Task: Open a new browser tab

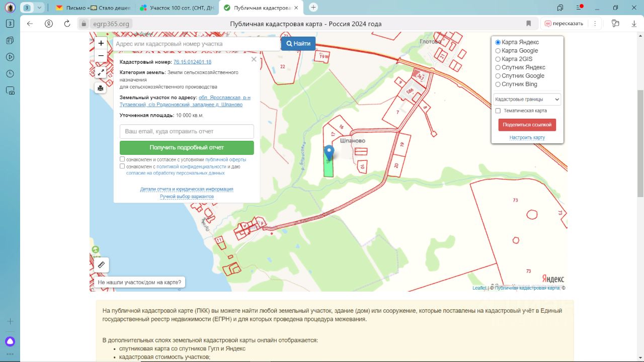Action: pyautogui.click(x=313, y=7)
